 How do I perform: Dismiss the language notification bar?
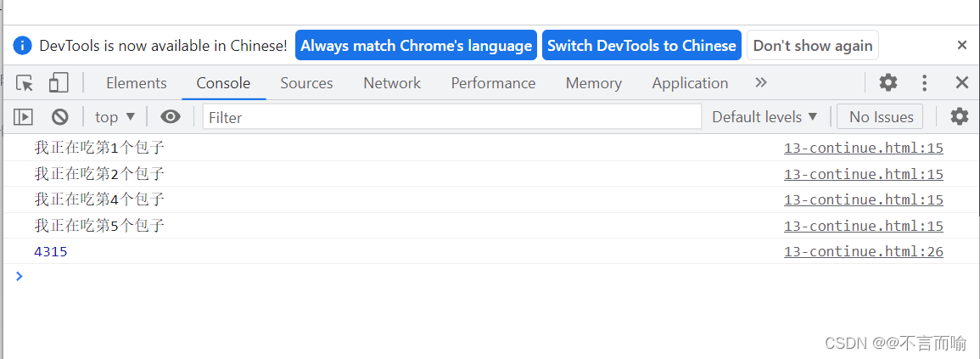tap(961, 46)
